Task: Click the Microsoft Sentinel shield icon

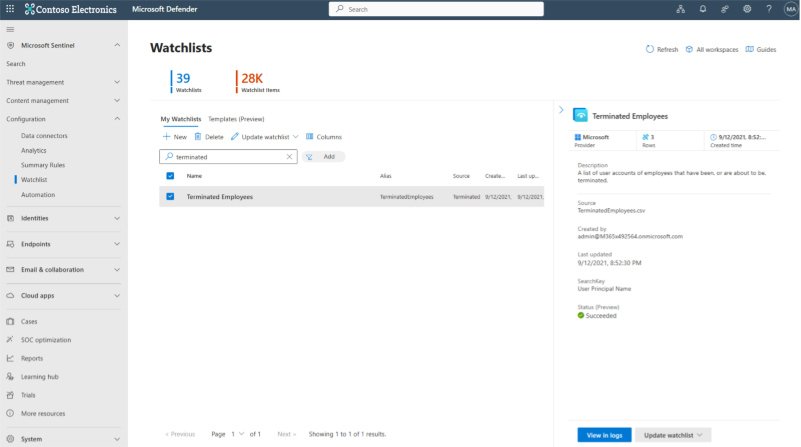Action: tap(10, 45)
